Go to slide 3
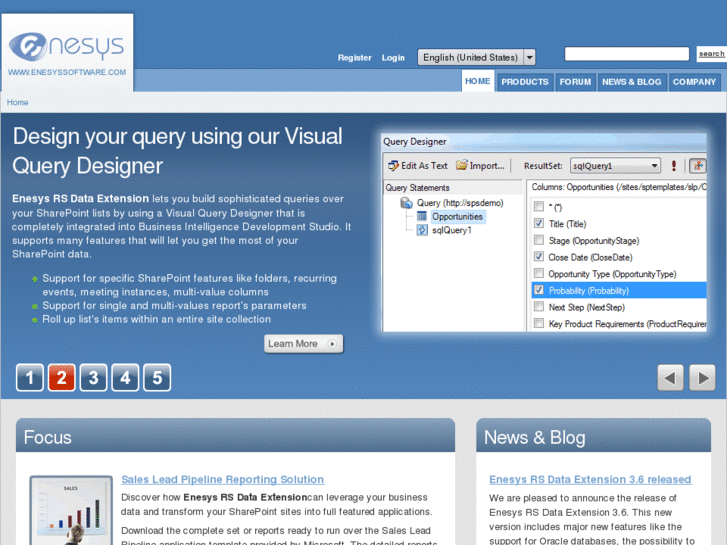The width and height of the screenshot is (727, 545). [93, 378]
